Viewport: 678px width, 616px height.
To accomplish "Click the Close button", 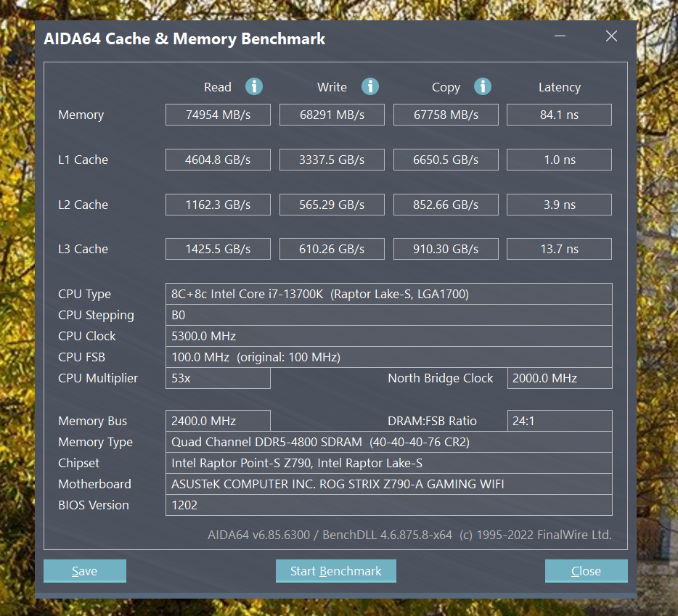I will click(x=587, y=571).
